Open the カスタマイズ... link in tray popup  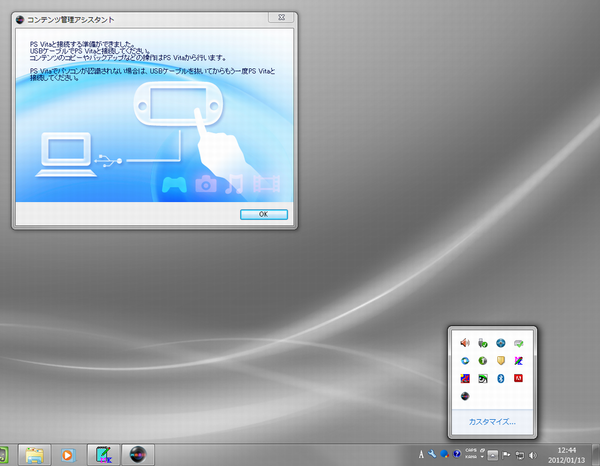coord(493,422)
